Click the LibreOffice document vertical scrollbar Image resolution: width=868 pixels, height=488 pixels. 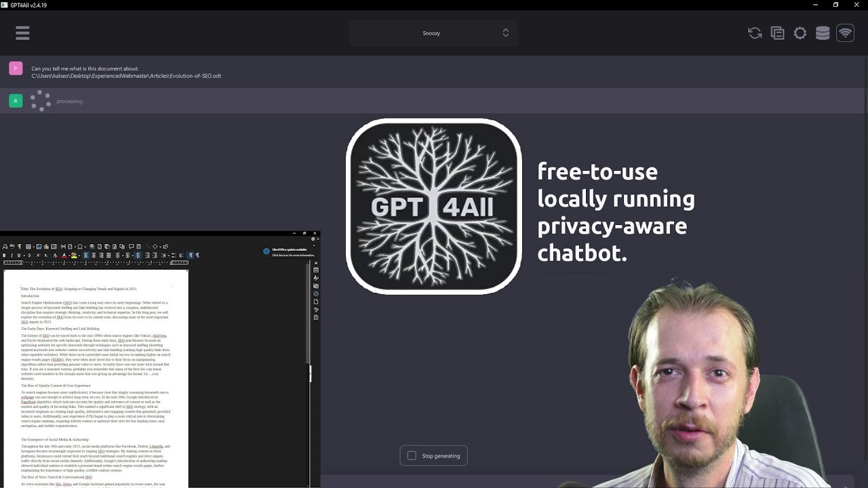pyautogui.click(x=308, y=374)
